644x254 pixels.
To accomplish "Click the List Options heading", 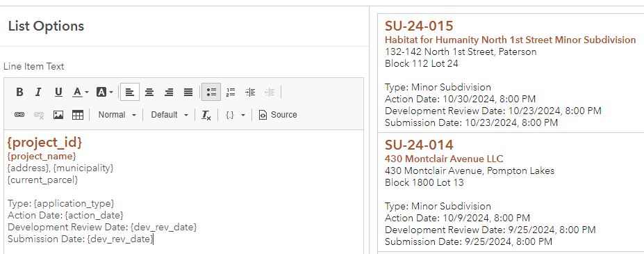I will [x=46, y=26].
